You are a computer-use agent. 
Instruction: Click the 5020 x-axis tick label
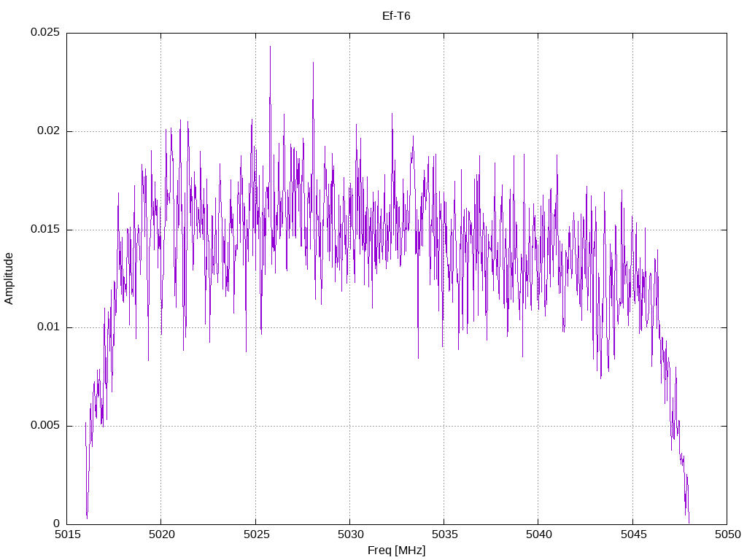click(x=161, y=534)
